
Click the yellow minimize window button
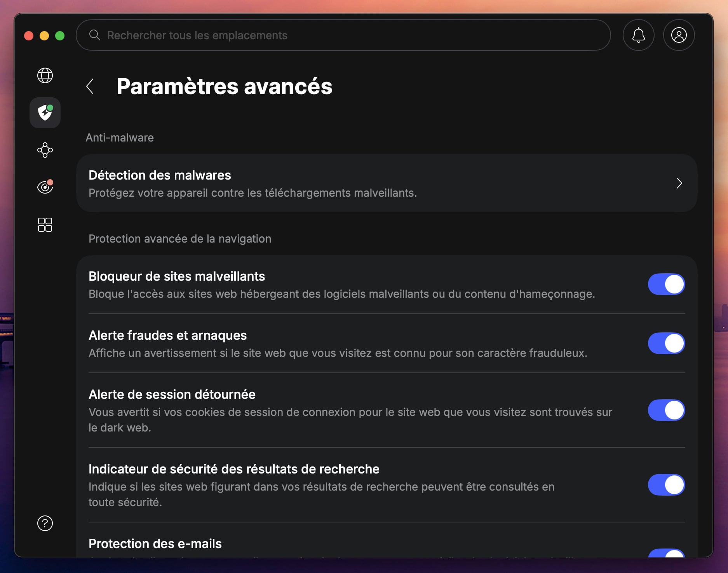point(44,36)
